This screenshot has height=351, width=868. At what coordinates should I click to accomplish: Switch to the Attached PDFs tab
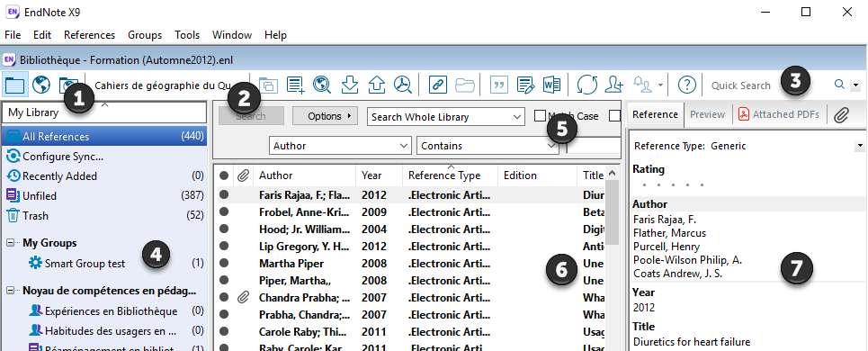pyautogui.click(x=780, y=114)
